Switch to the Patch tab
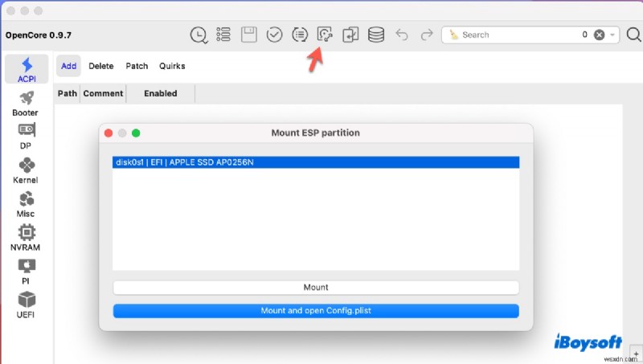Image resolution: width=643 pixels, height=364 pixels. [x=137, y=66]
